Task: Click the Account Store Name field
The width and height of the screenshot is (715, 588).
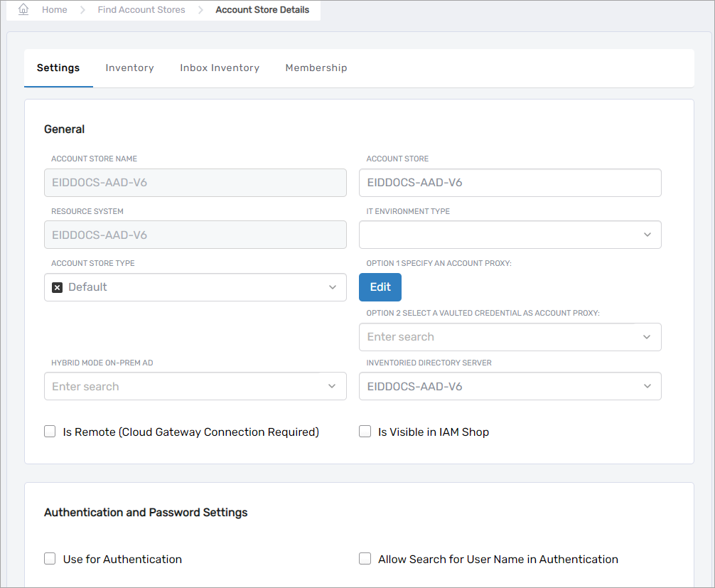Action: click(x=195, y=183)
